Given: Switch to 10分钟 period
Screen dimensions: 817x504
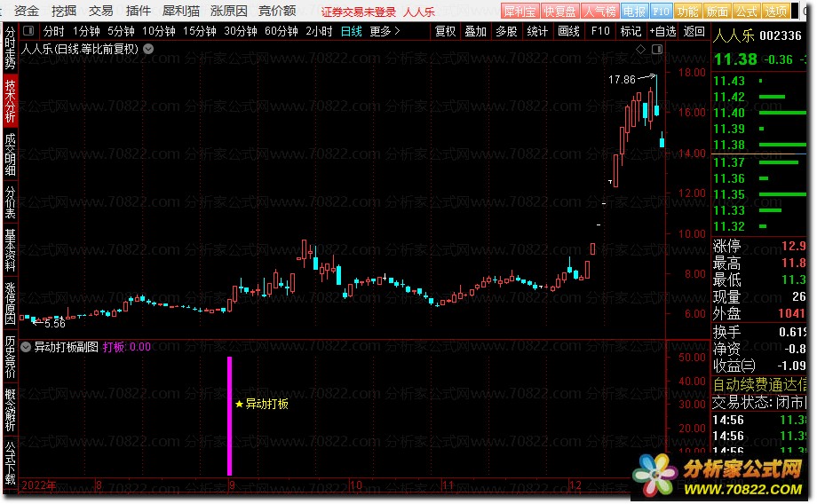Looking at the screenshot, I should (x=159, y=31).
